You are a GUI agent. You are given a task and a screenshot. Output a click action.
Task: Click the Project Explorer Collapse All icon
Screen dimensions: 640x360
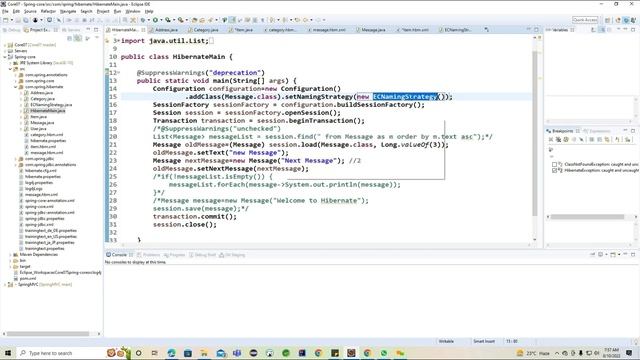pos(70,38)
